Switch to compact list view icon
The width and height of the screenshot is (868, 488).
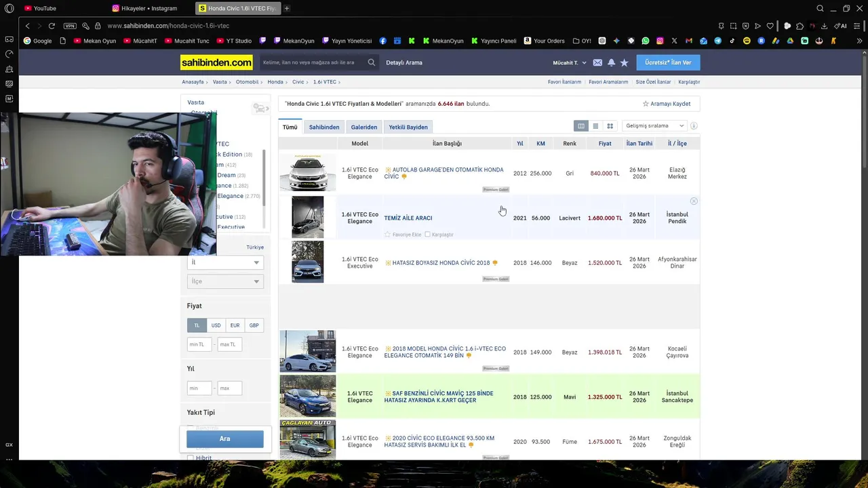pyautogui.click(x=595, y=126)
